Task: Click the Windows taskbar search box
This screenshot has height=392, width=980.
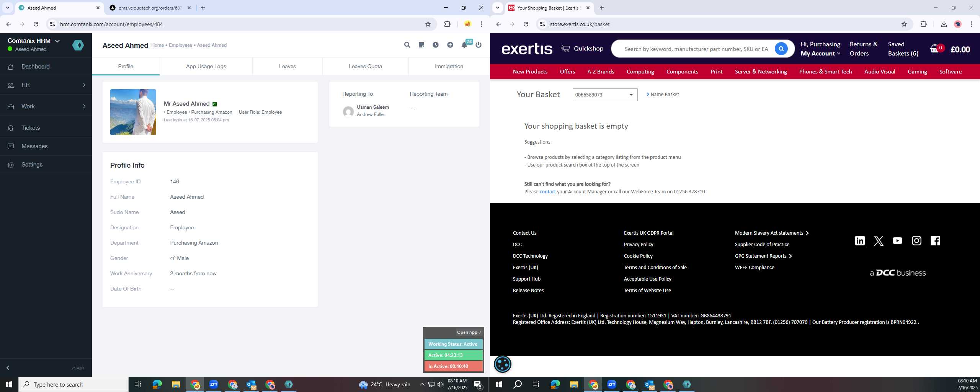Action: tap(73, 384)
